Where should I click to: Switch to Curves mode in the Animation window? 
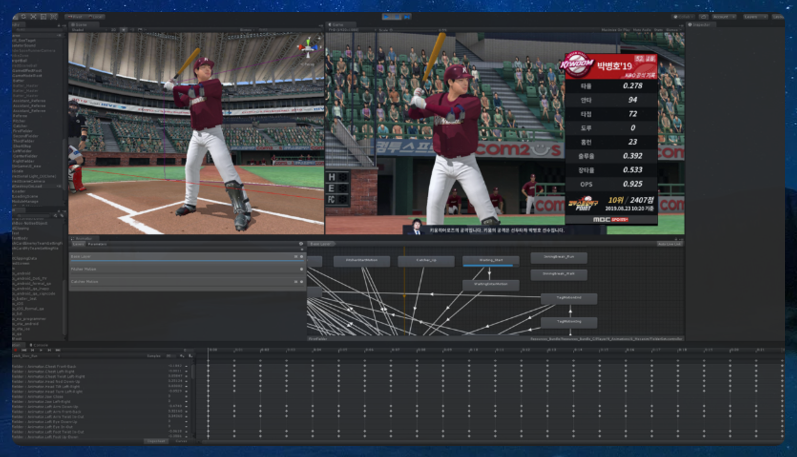click(x=181, y=441)
